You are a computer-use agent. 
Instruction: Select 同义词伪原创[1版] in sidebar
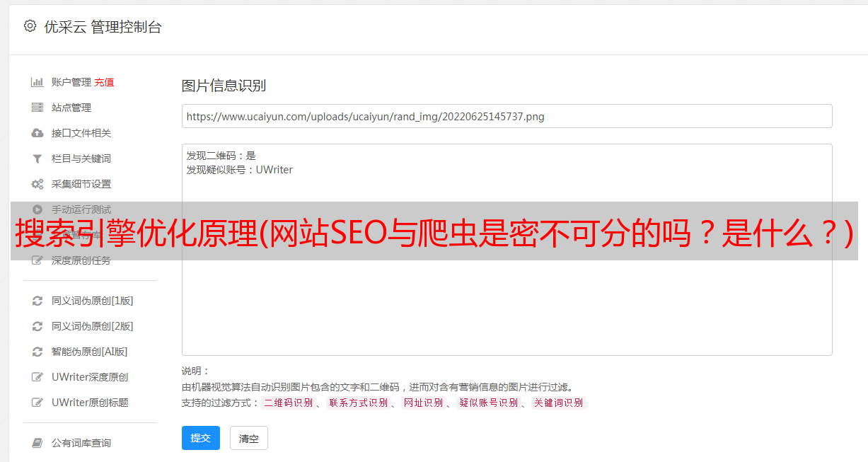tap(92, 301)
